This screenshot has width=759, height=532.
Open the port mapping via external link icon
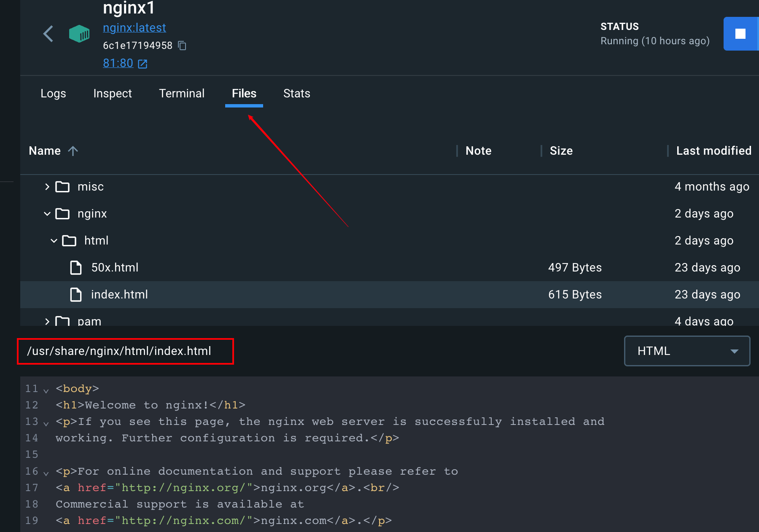(142, 63)
